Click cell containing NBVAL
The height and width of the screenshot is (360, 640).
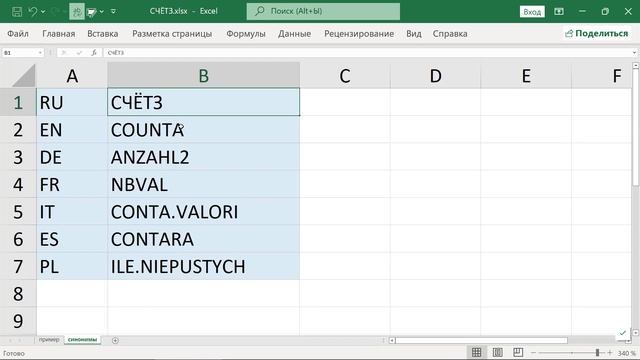point(203,184)
